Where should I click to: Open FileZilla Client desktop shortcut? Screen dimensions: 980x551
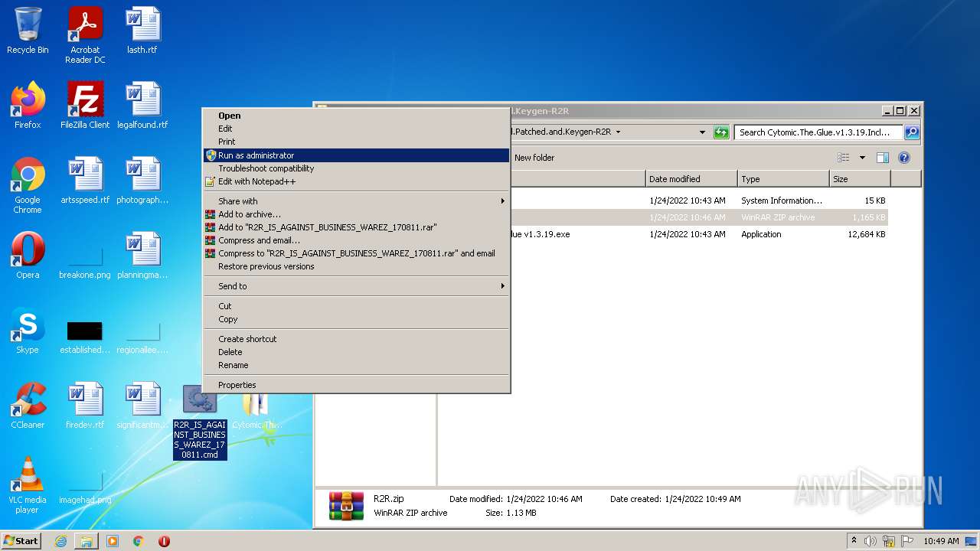(85, 106)
